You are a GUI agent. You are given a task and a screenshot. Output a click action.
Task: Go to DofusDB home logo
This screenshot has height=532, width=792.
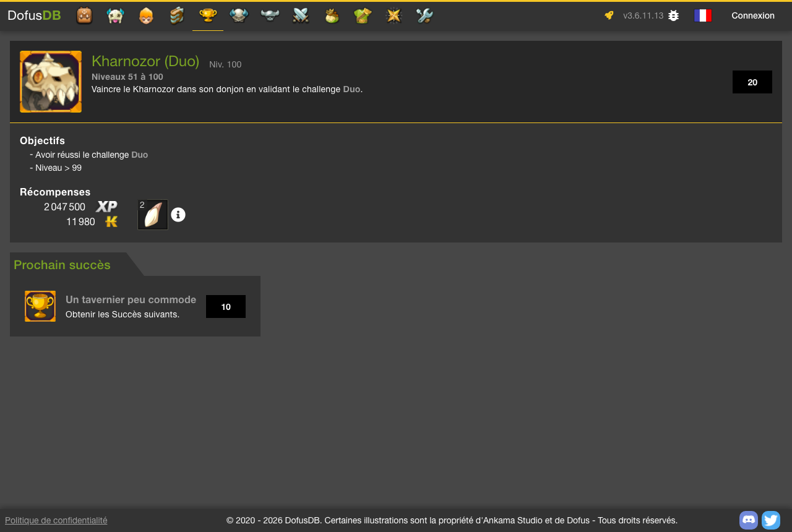34,15
